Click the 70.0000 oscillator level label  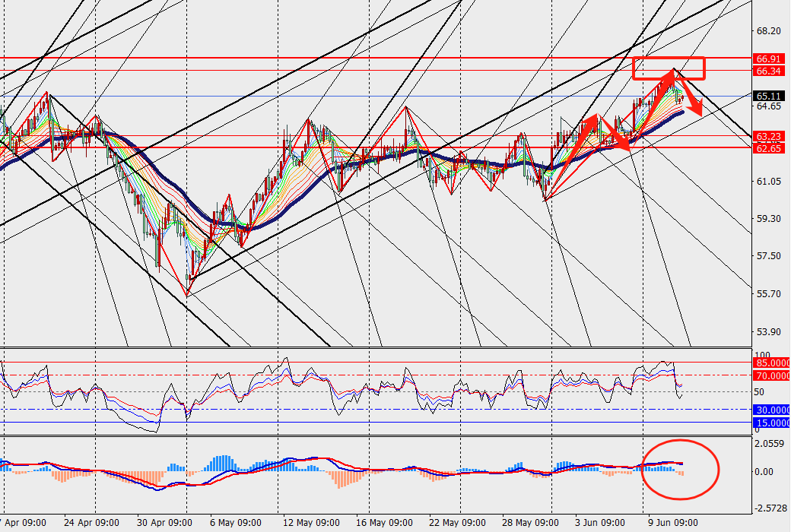(771, 375)
